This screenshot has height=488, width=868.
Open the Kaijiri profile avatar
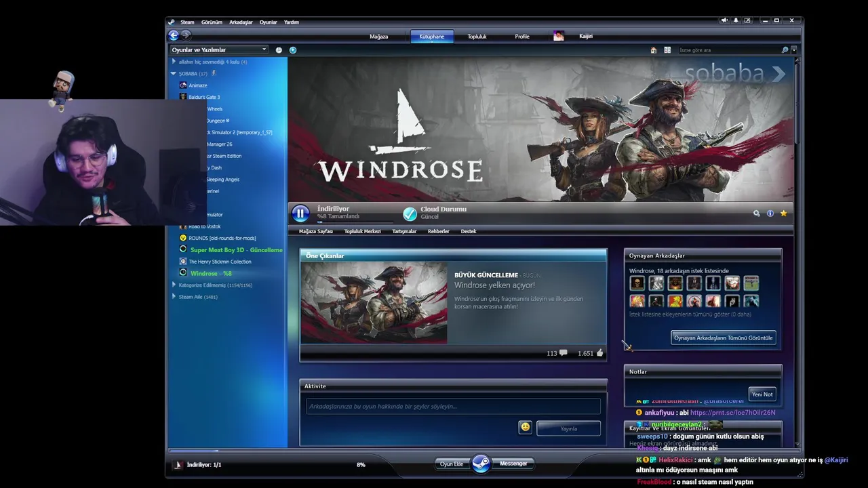click(x=558, y=36)
